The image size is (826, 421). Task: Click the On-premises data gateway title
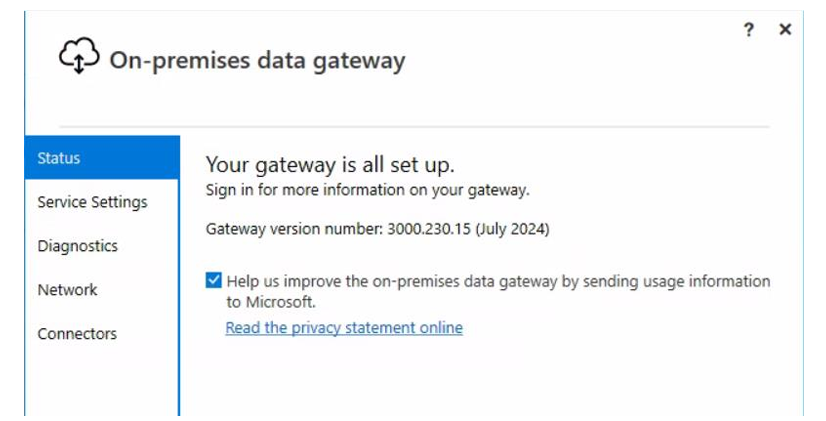pos(257,60)
